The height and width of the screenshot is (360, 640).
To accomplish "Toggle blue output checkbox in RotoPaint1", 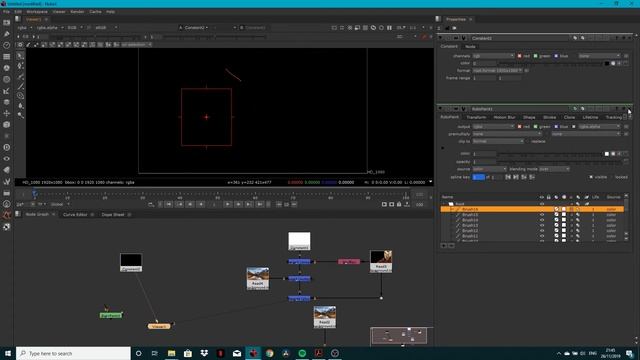I will 556,127.
